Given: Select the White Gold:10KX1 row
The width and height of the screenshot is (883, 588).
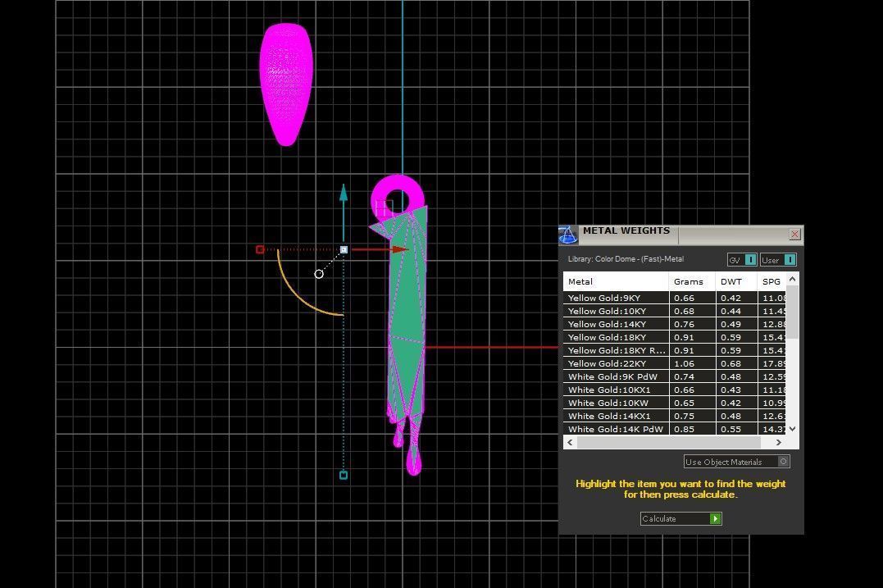Looking at the screenshot, I should 674,390.
